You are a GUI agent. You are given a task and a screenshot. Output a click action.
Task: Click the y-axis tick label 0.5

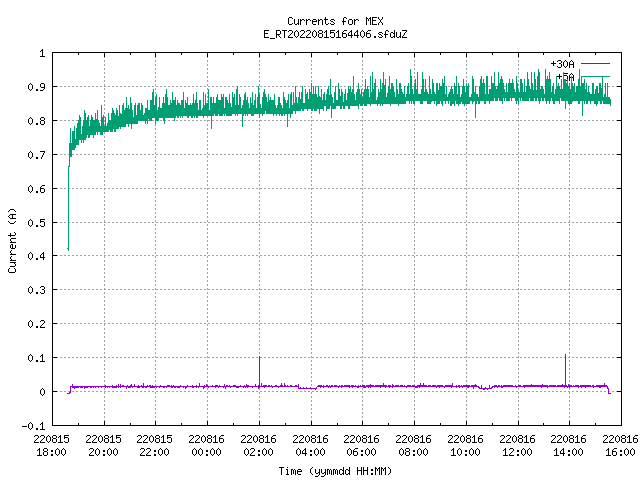pos(36,222)
